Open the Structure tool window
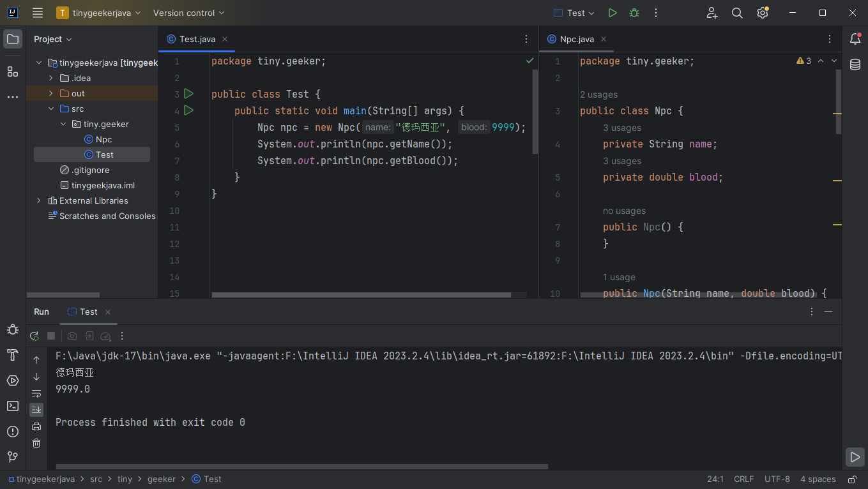The height and width of the screenshot is (489, 868). [x=13, y=71]
